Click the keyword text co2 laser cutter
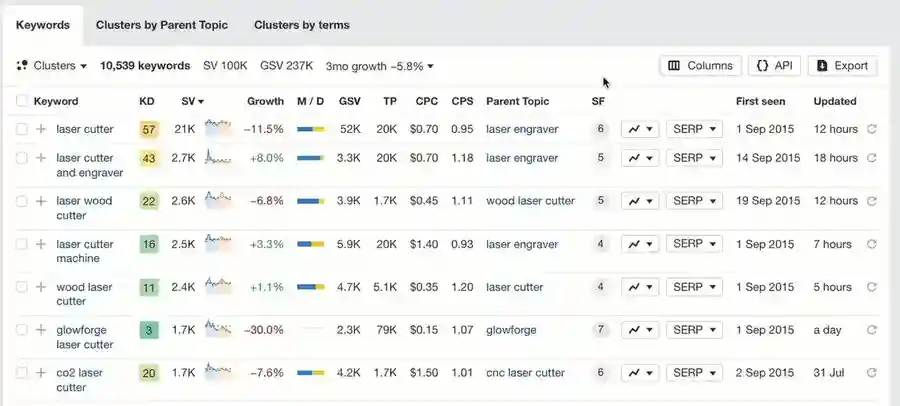 79,380
